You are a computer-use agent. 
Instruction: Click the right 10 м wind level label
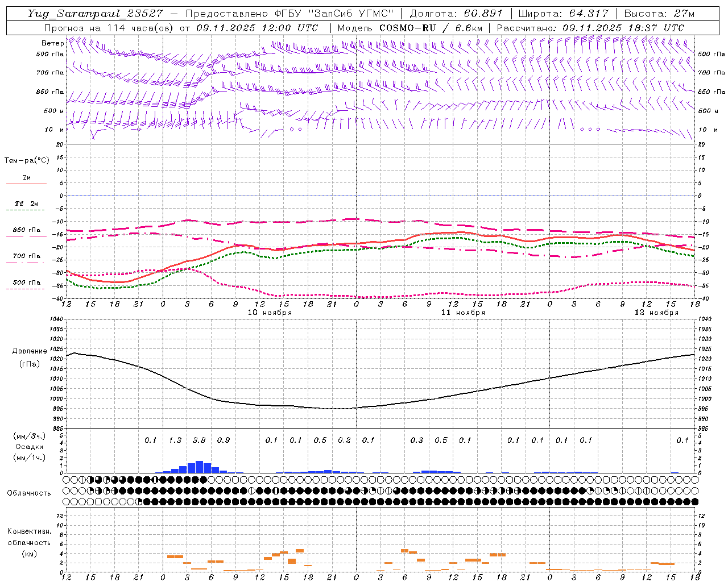(707, 130)
